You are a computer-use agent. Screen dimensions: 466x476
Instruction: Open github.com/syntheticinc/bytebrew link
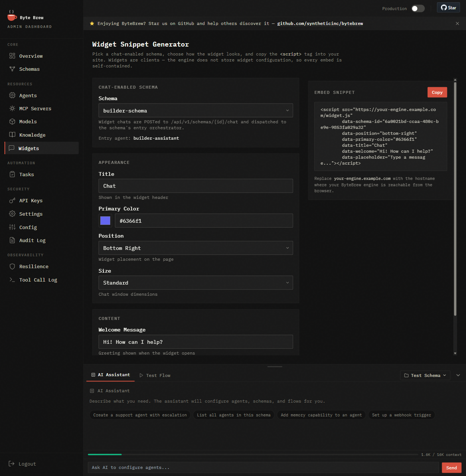tap(320, 23)
